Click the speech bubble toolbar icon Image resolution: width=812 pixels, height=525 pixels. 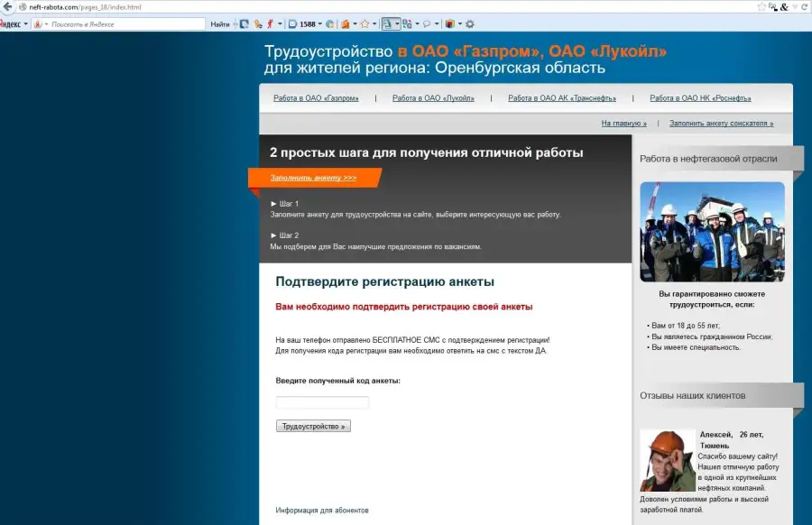click(427, 24)
